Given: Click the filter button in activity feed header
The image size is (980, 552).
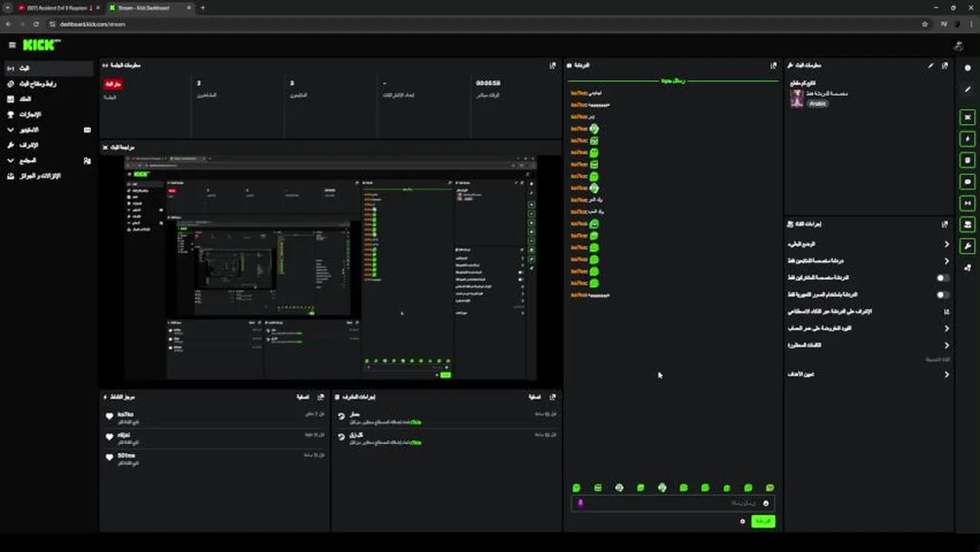Looking at the screenshot, I should 304,397.
